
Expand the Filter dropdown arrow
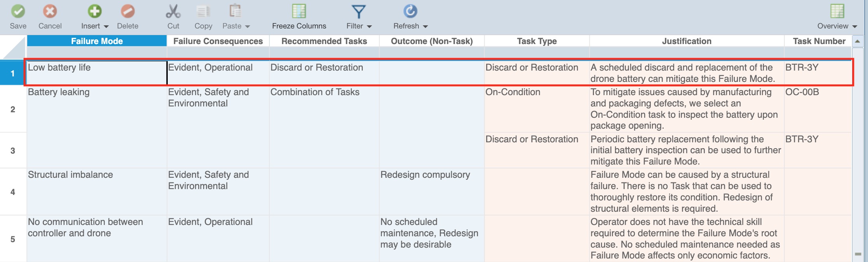369,27
